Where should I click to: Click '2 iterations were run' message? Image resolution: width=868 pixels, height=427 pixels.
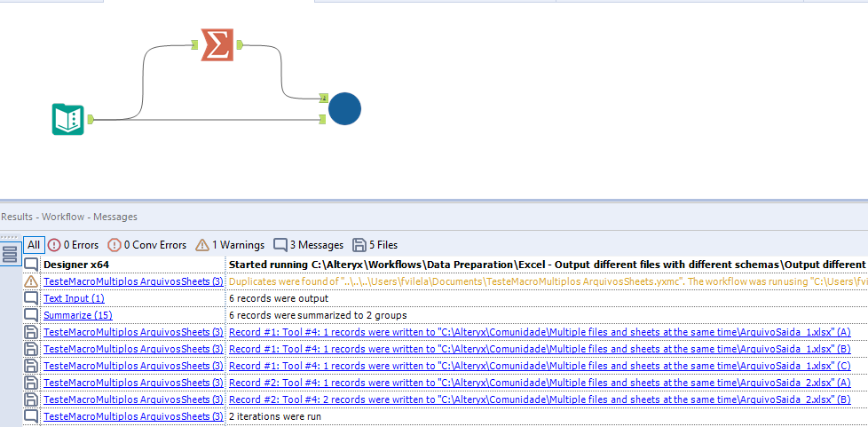click(274, 416)
